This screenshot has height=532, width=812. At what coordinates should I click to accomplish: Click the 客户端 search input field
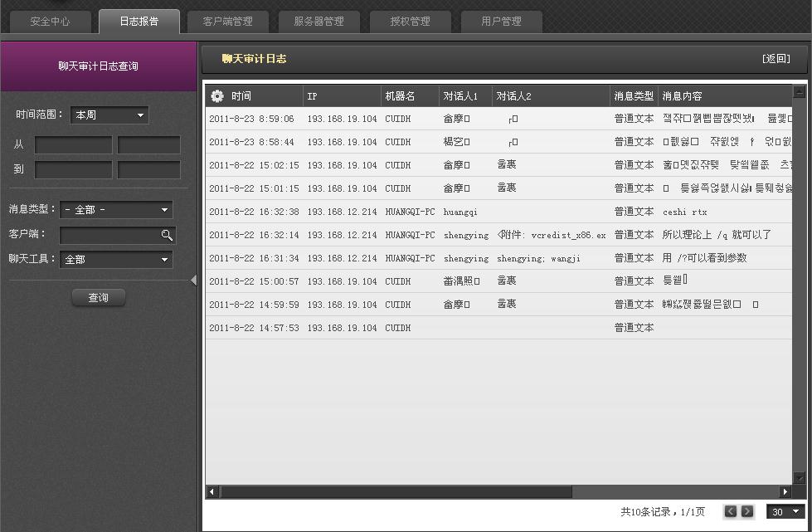coord(118,235)
